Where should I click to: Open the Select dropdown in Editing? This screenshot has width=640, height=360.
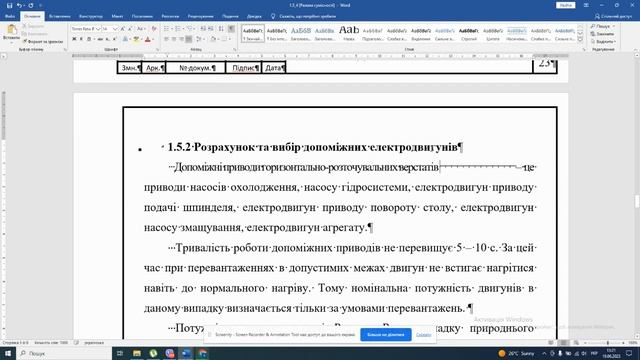pyautogui.click(x=602, y=42)
